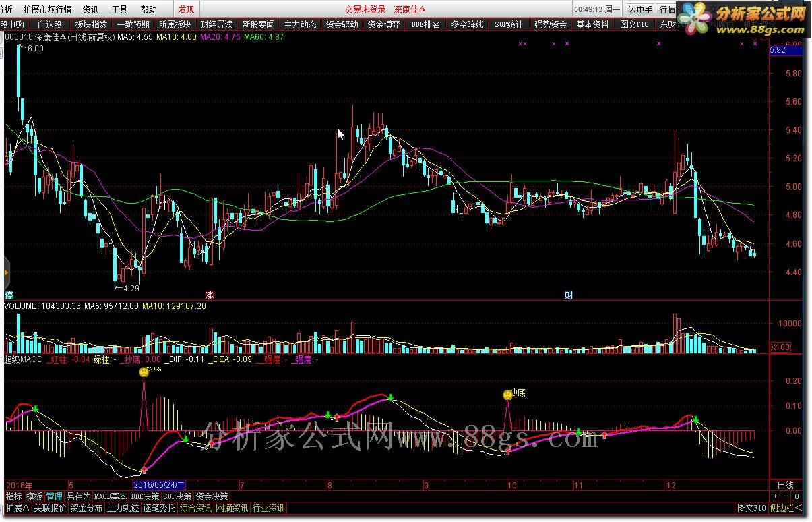
Task: Open 图文F10 in the top toolbar
Action: [x=634, y=24]
